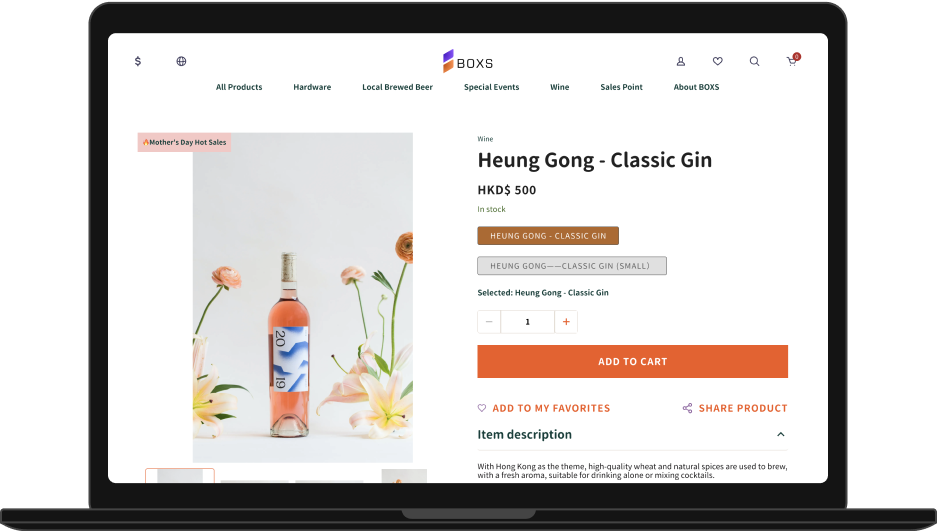Select the Classic Gin (Small) variant

coord(572,266)
